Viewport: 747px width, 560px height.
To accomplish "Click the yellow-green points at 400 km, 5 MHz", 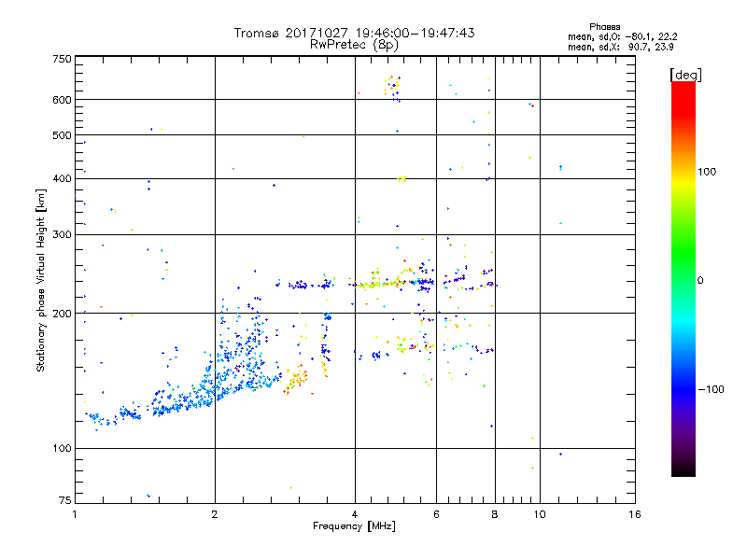I will click(402, 179).
